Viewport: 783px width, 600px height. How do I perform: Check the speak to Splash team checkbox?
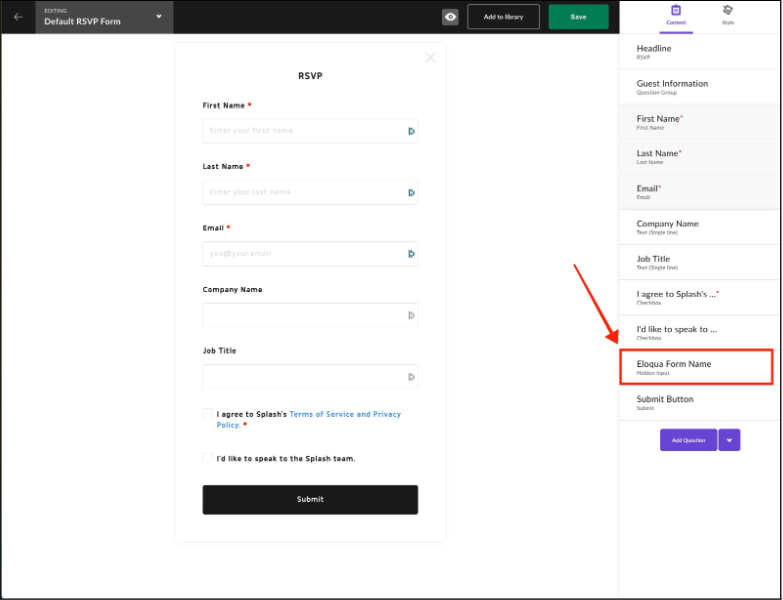207,458
